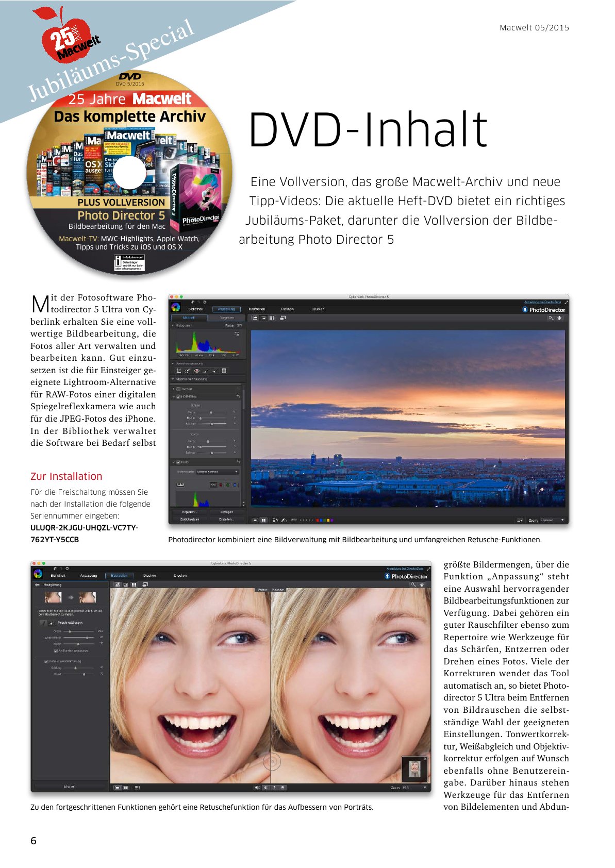Image resolution: width=615 pixels, height=868 pixels.
Task: Switch histogram to SW mode
Action: 239,325
